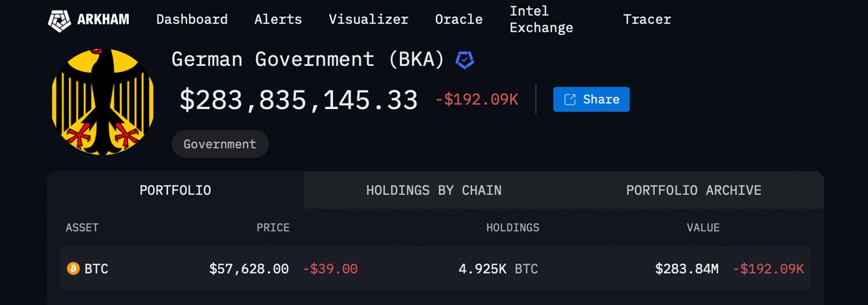Select the Portfolio tab

point(175,190)
